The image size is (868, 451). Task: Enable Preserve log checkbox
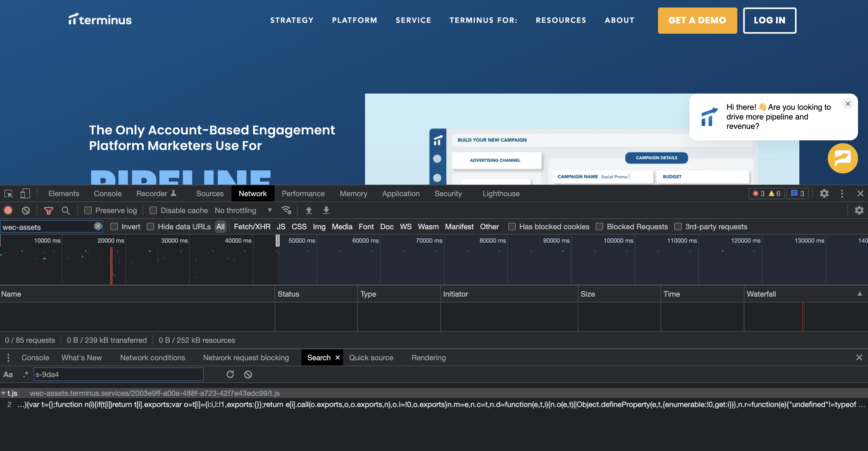point(88,211)
